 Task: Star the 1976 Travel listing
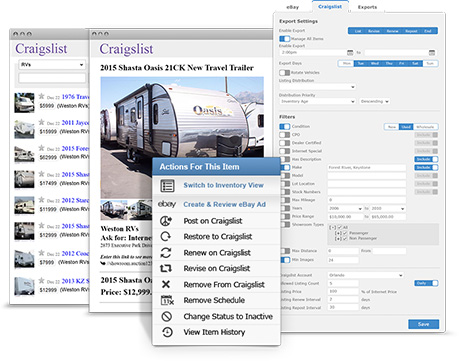click(x=41, y=96)
